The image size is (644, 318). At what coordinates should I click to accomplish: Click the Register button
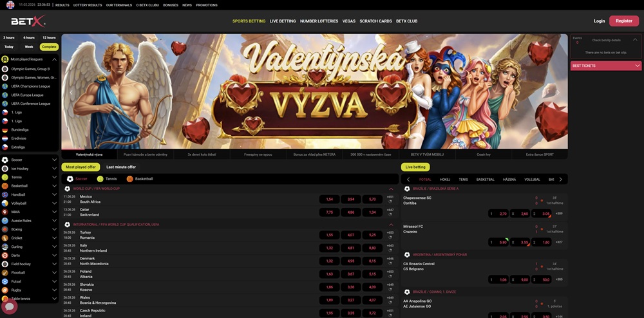[x=624, y=21]
